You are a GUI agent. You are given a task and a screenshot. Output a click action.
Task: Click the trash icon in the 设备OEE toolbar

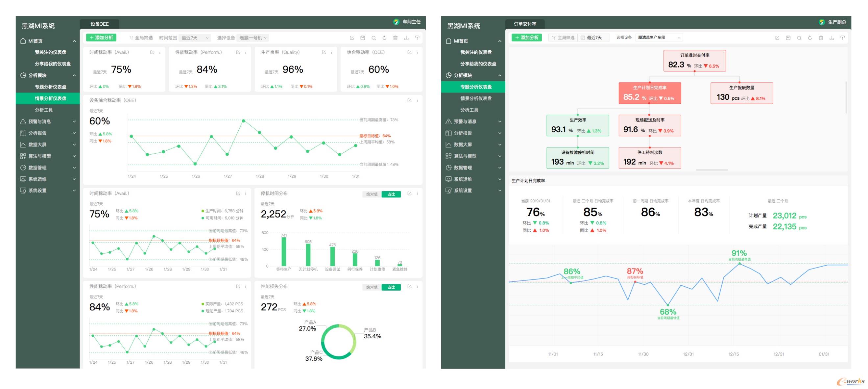coord(395,38)
